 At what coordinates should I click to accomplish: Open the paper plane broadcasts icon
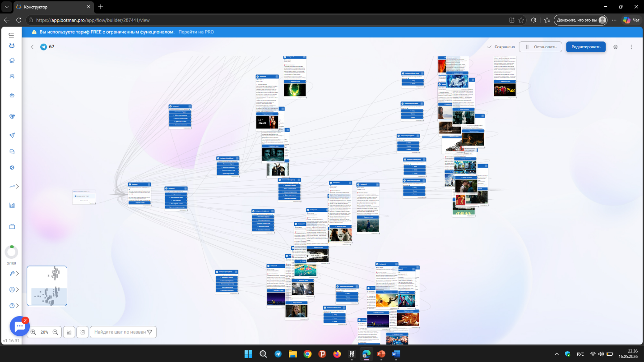12,135
